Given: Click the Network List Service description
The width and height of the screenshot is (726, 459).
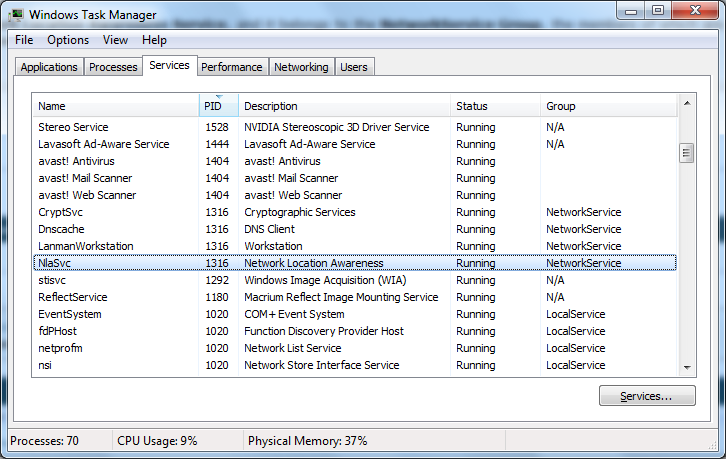Looking at the screenshot, I should click(293, 348).
